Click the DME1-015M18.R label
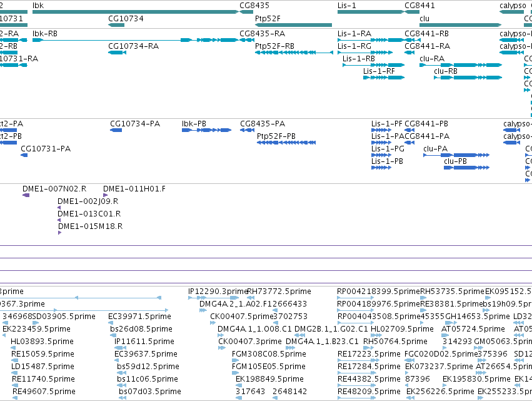This screenshot has width=532, height=401. [90, 226]
